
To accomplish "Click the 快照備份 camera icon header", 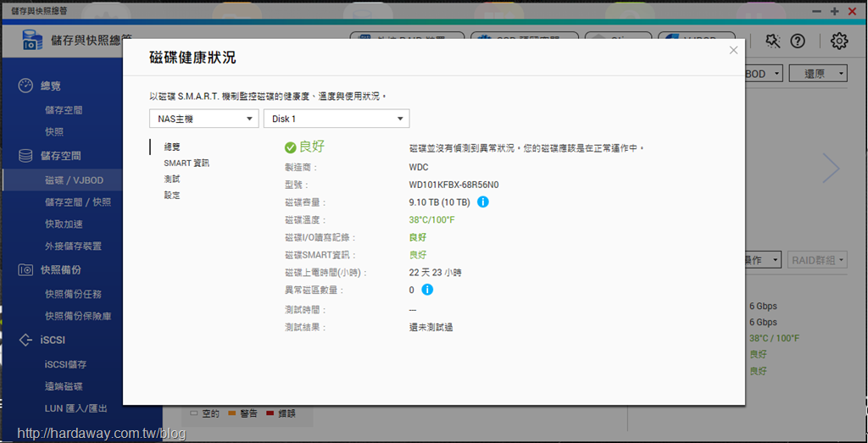I will pos(25,270).
